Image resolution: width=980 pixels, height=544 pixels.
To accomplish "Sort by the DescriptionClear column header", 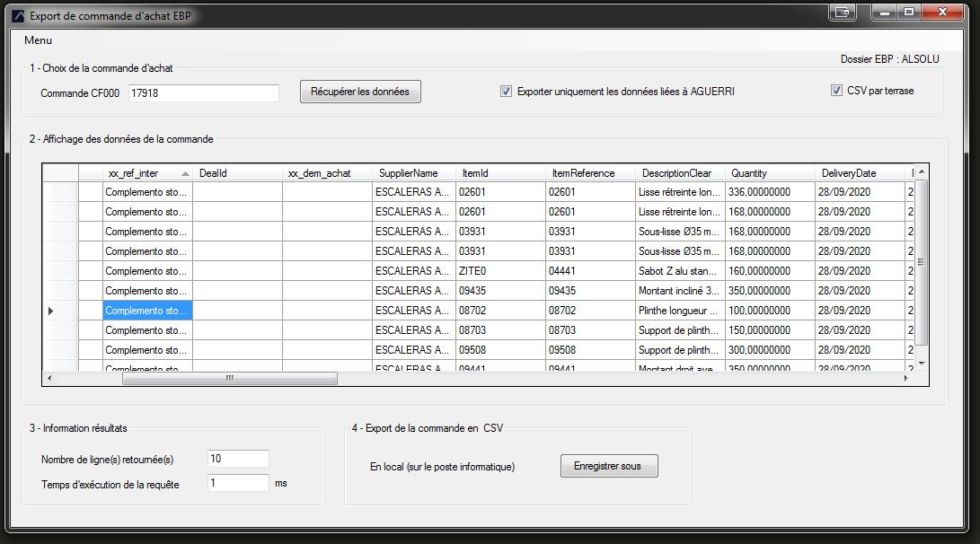I will pyautogui.click(x=681, y=173).
